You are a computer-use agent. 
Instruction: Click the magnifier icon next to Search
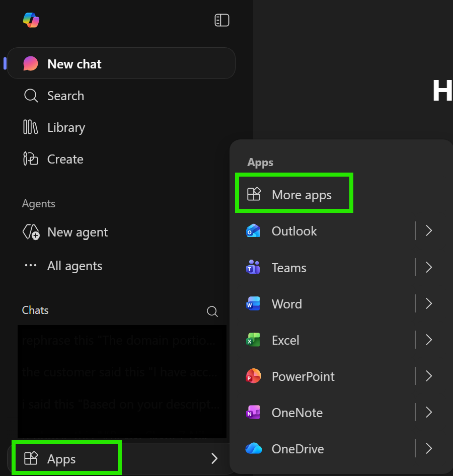click(x=31, y=96)
